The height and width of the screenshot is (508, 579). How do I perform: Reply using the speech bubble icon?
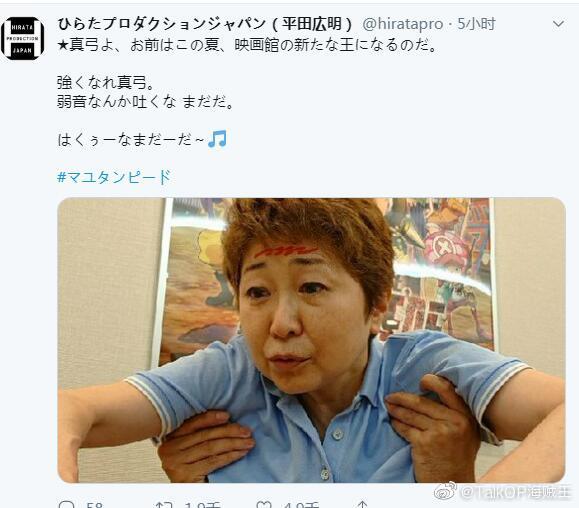pos(67,504)
